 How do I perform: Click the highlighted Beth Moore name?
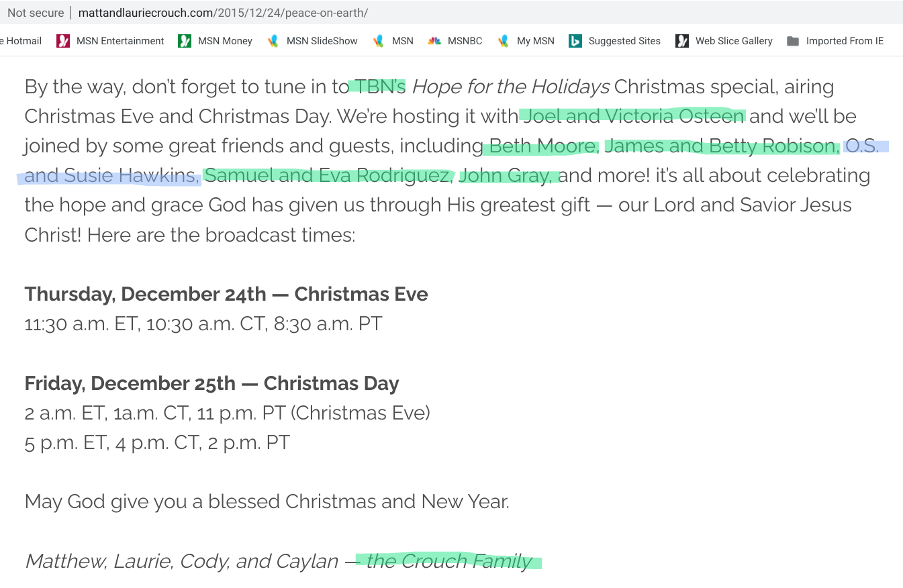[542, 146]
